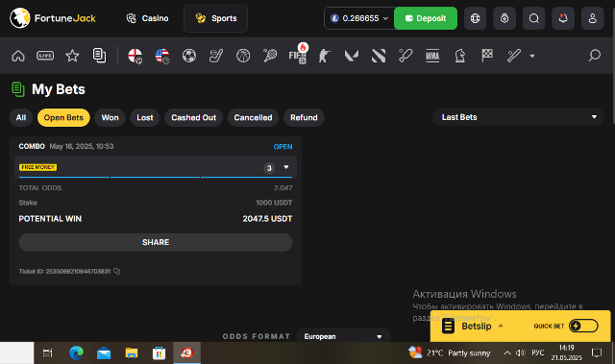The height and width of the screenshot is (364, 615).
Task: Expand the Betslip panel
Action: pos(477,326)
